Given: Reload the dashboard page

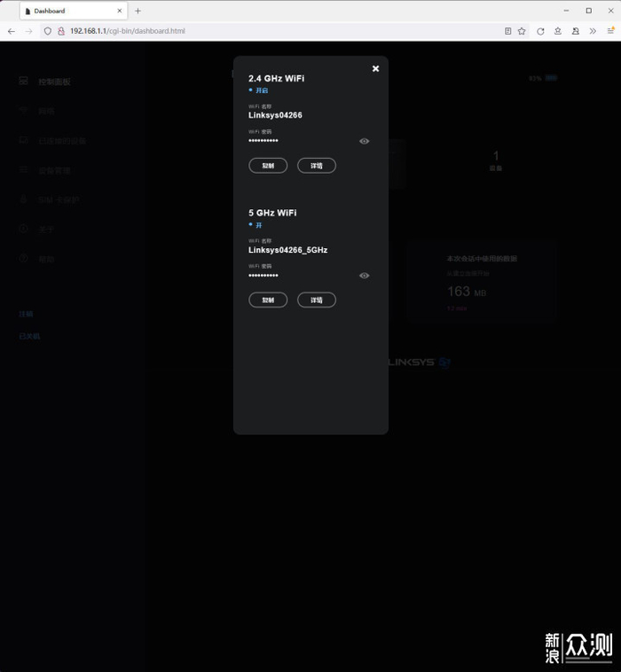Looking at the screenshot, I should point(540,31).
